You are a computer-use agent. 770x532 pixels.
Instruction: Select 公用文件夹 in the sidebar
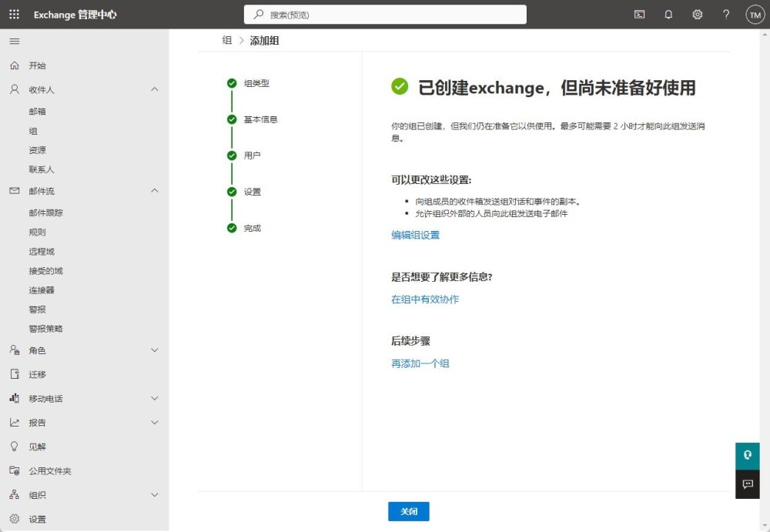click(50, 471)
